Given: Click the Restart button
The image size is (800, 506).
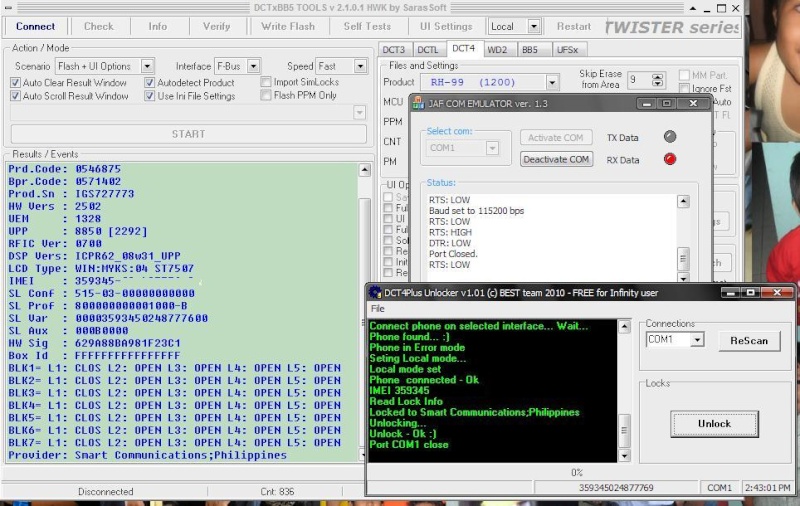Looking at the screenshot, I should [573, 26].
